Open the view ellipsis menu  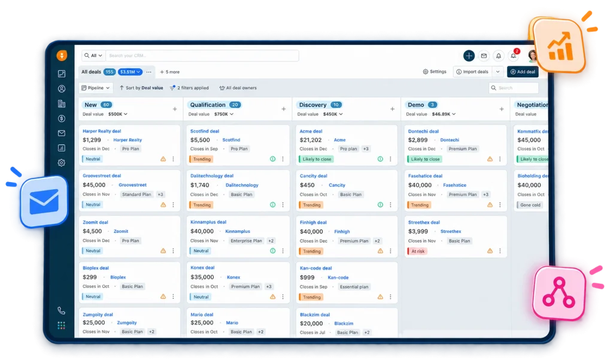148,72
